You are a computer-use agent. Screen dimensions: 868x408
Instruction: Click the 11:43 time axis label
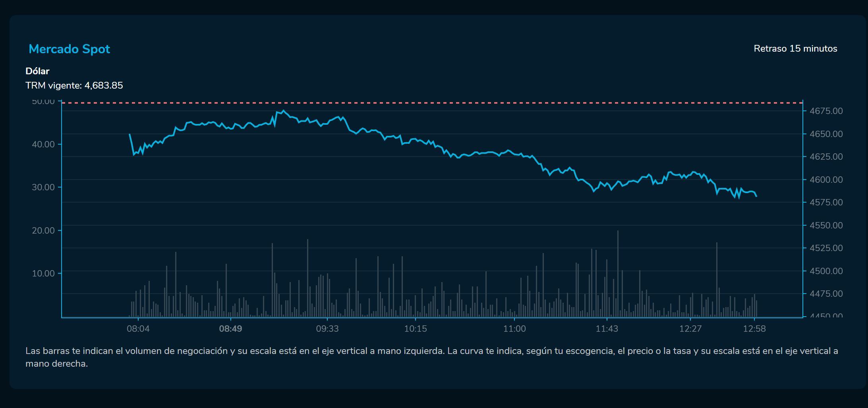[x=607, y=329]
